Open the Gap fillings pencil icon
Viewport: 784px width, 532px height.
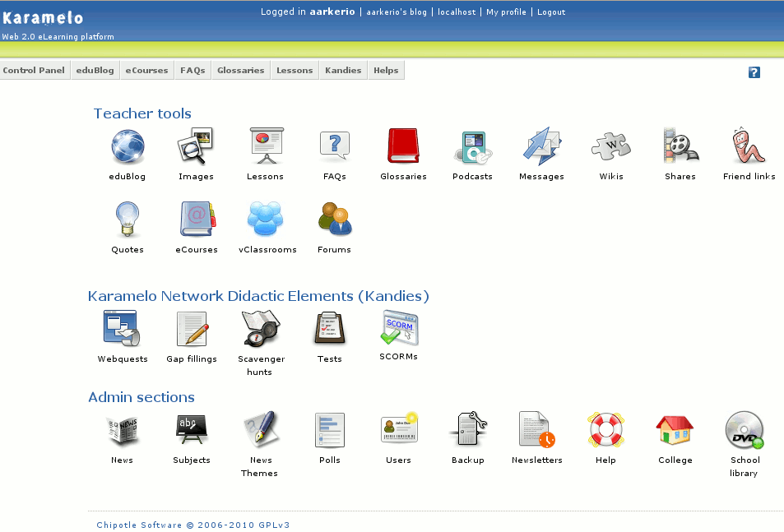point(193,329)
